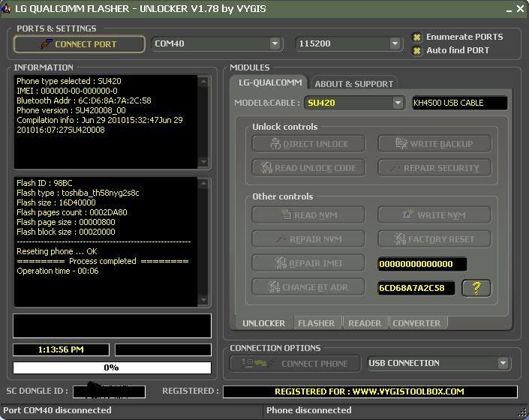Click the empty field beside the clock
This screenshot has width=529, height=420.
click(x=164, y=350)
